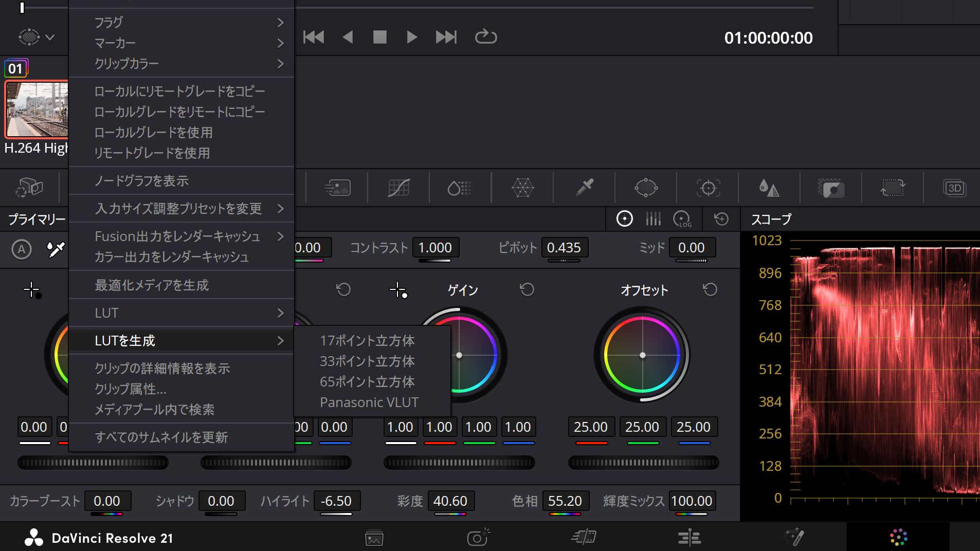This screenshot has height=551, width=980.
Task: Pick white point for Gain
Action: tap(398, 290)
